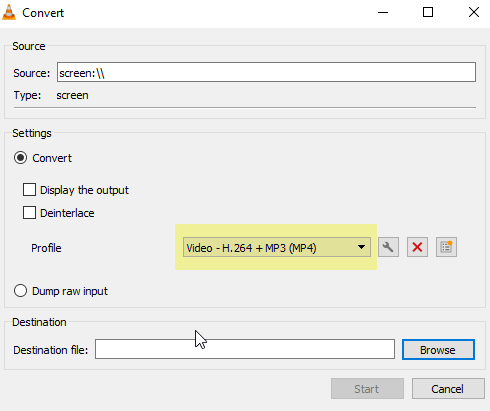Tick the Deinterlace checkbox
Screen dimensions: 490x411
[29, 213]
